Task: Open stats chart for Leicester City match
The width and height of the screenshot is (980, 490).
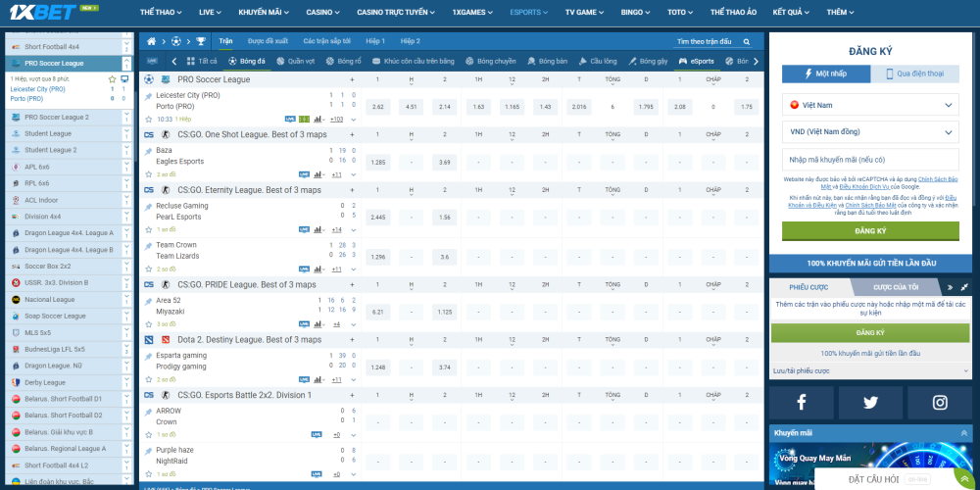Action: (318, 119)
